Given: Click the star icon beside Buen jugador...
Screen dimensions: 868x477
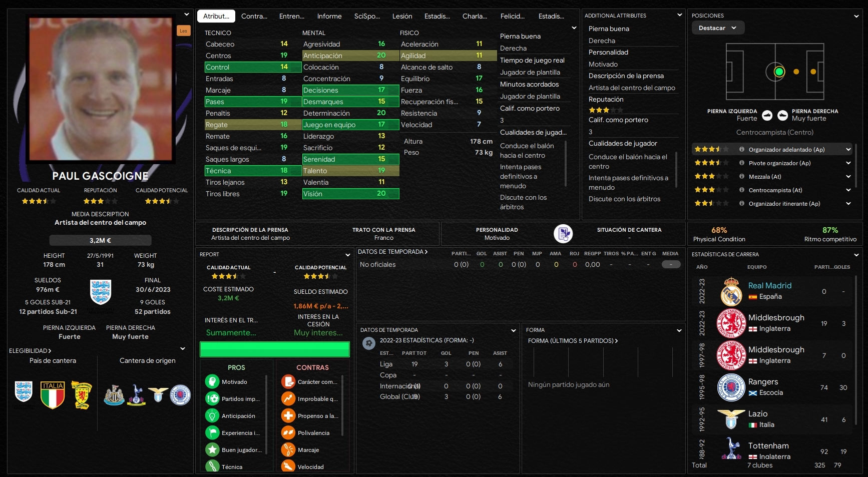Looking at the screenshot, I should coord(212,450).
